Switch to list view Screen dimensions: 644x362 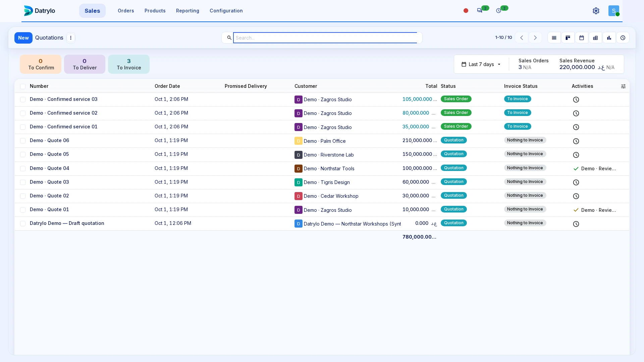click(x=554, y=38)
